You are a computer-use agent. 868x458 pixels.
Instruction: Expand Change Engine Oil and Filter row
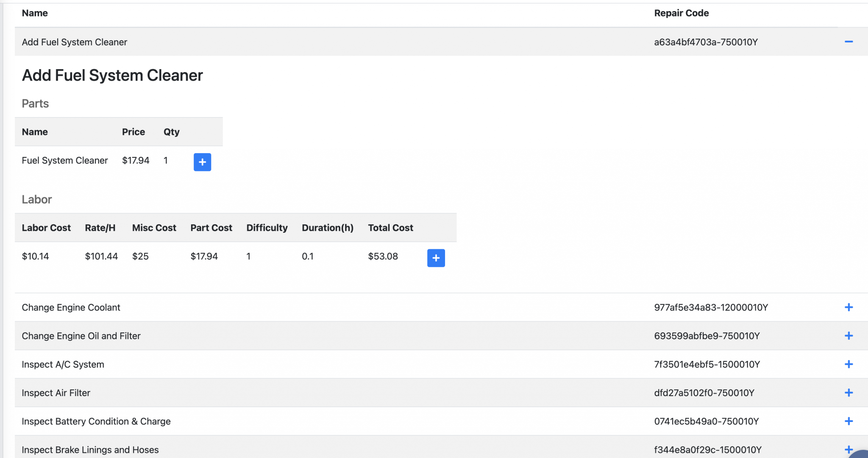[x=849, y=336]
